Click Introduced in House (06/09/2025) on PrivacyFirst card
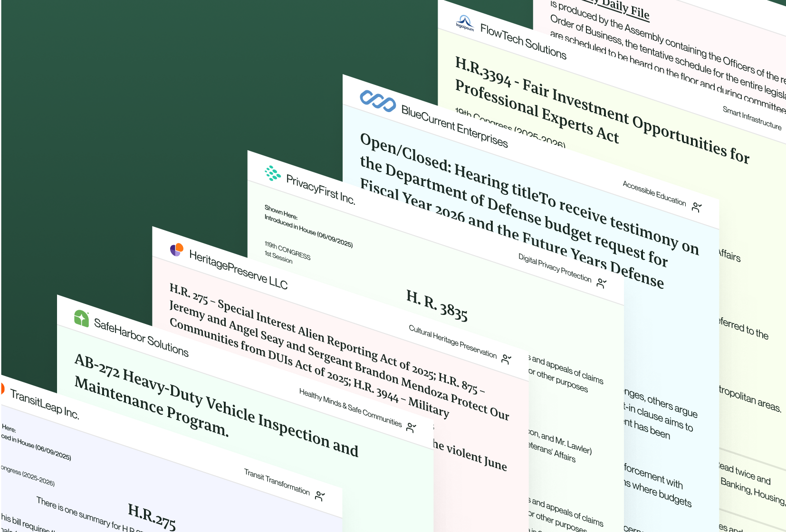 click(308, 231)
